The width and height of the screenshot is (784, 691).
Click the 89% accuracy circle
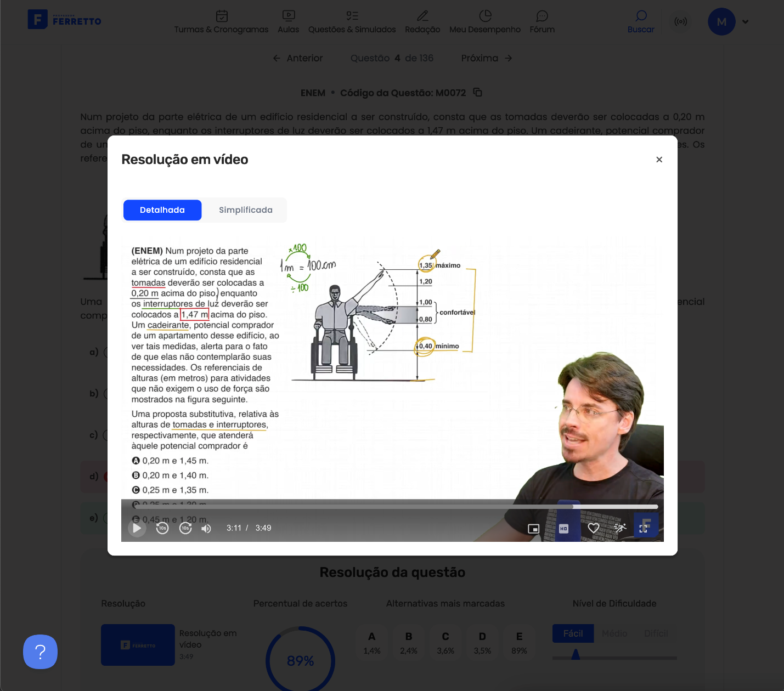pos(300,660)
